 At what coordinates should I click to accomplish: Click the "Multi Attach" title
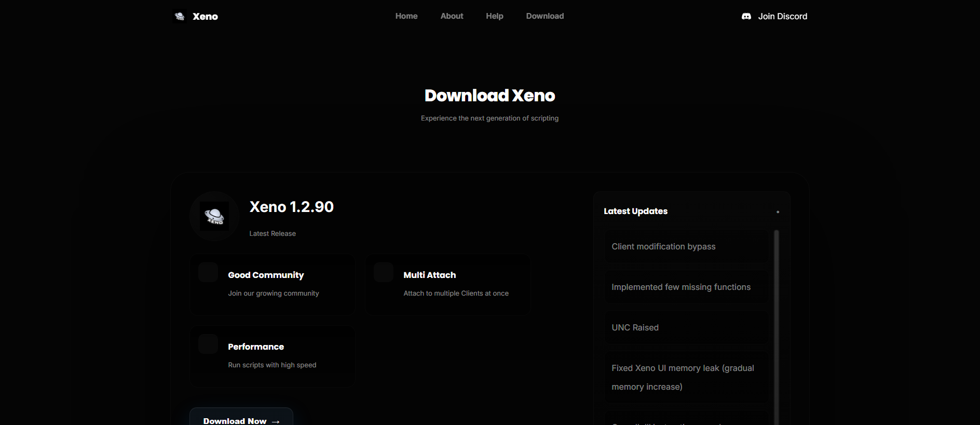(430, 275)
